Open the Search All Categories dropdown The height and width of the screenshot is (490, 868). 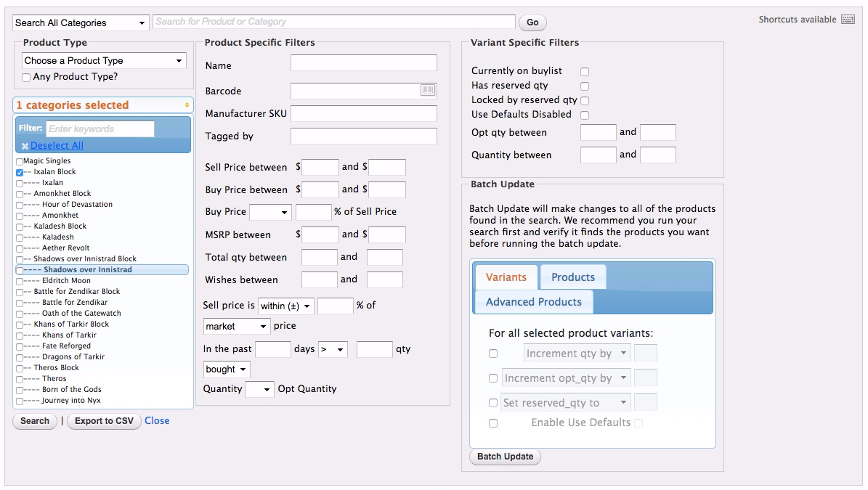click(x=81, y=23)
